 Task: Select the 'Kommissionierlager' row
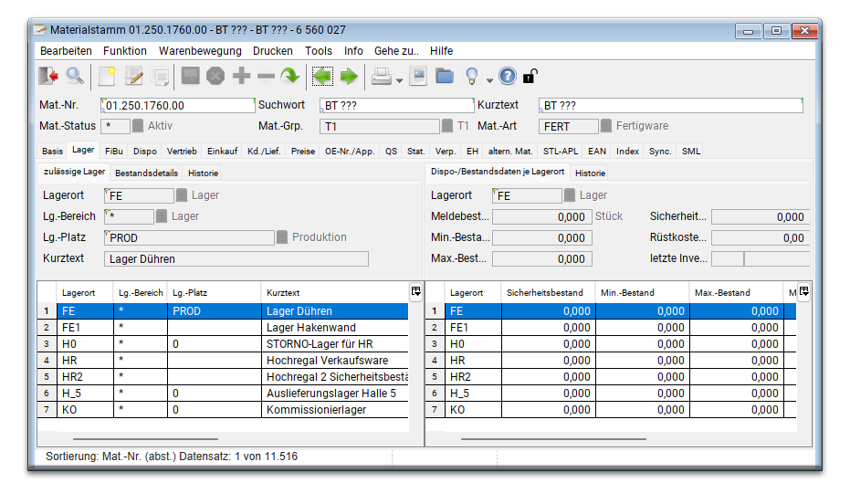223,410
